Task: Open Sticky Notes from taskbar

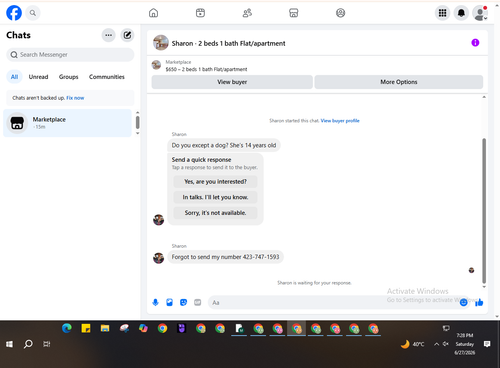Action: coord(86,329)
